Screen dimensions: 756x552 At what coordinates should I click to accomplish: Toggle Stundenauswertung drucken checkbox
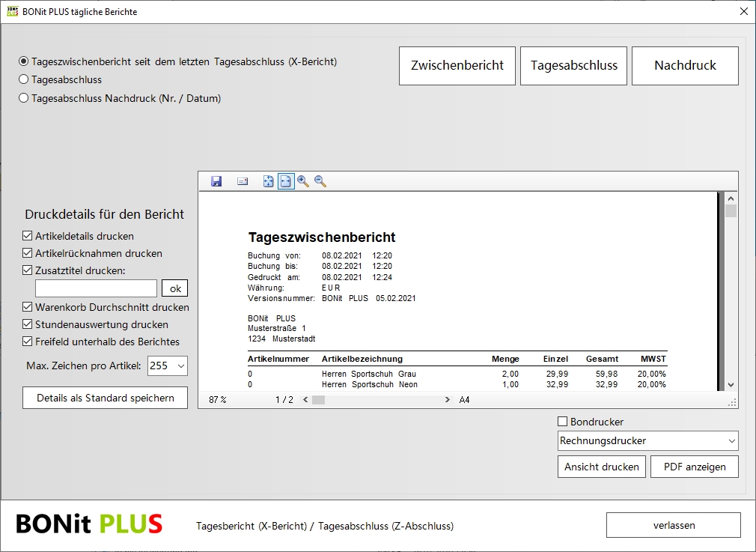28,325
